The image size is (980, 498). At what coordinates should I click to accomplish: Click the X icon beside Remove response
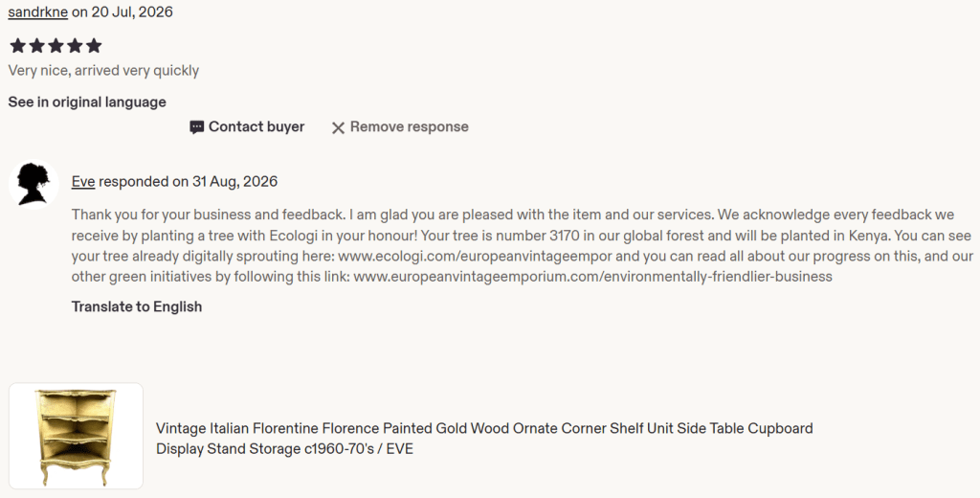pos(338,127)
